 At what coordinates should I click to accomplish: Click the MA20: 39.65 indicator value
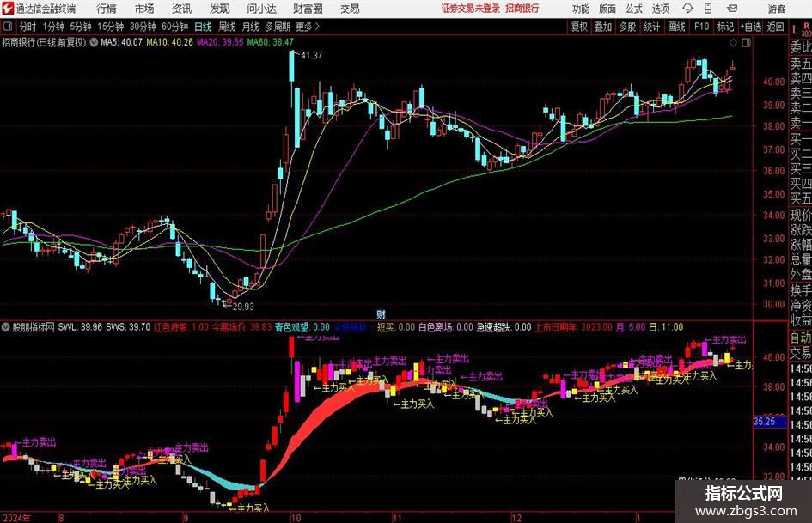pos(220,42)
